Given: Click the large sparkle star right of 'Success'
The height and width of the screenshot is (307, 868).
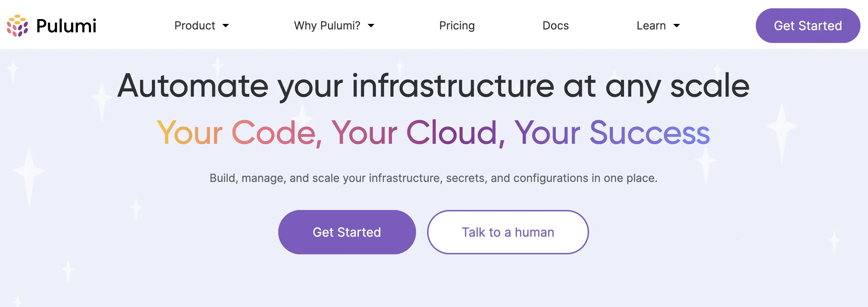Looking at the screenshot, I should coord(781,127).
